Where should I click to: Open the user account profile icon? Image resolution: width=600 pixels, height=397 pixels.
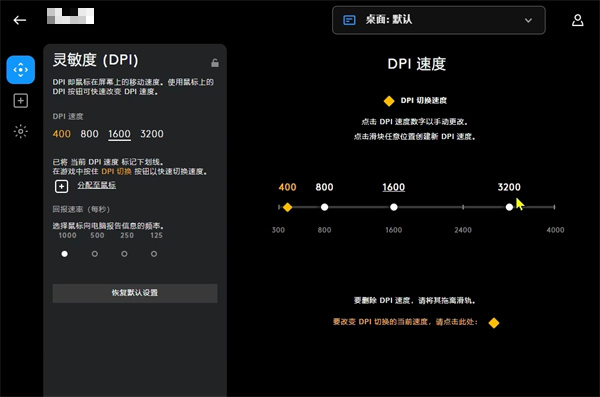(577, 20)
